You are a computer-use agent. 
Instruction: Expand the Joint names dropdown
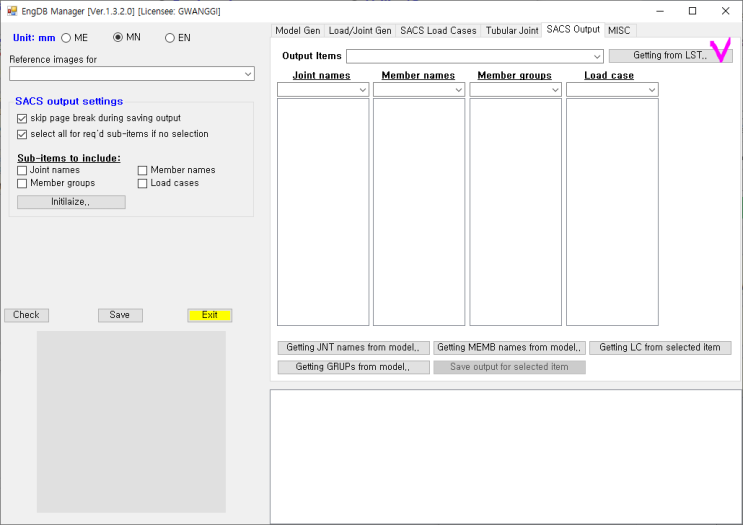[x=323, y=90]
